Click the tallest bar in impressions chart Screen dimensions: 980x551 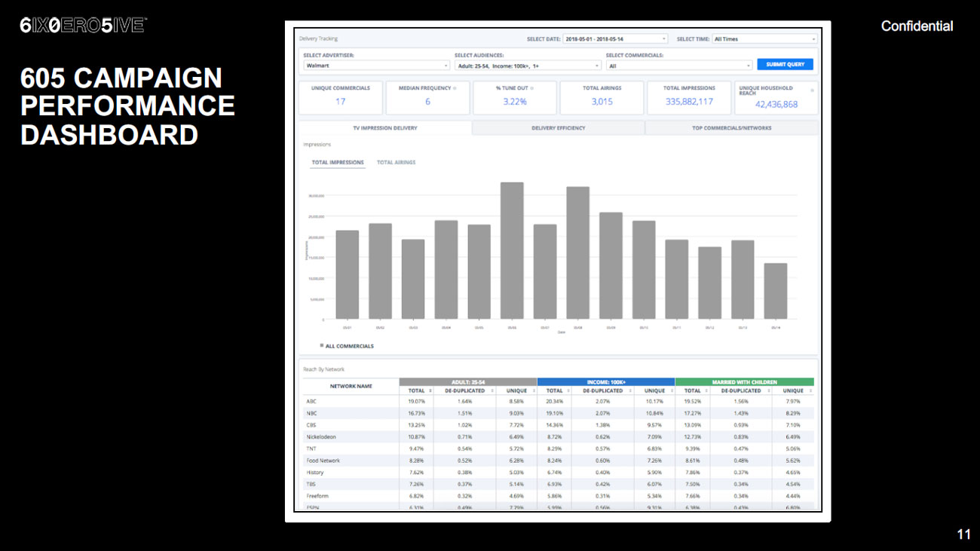pos(512,250)
